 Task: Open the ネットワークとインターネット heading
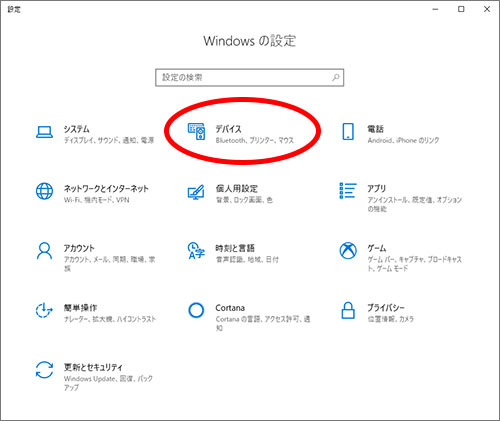(x=106, y=189)
